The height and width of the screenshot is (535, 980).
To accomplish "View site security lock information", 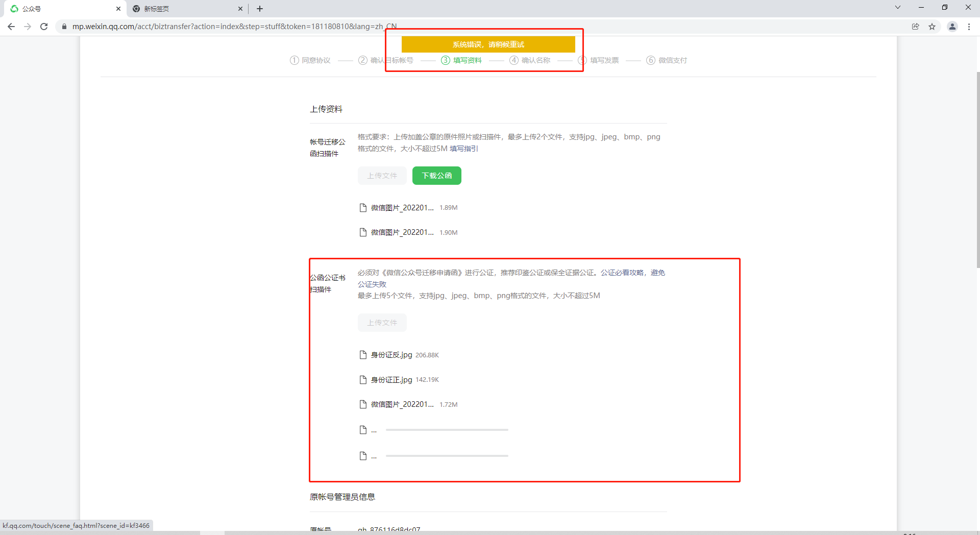I will pyautogui.click(x=64, y=27).
